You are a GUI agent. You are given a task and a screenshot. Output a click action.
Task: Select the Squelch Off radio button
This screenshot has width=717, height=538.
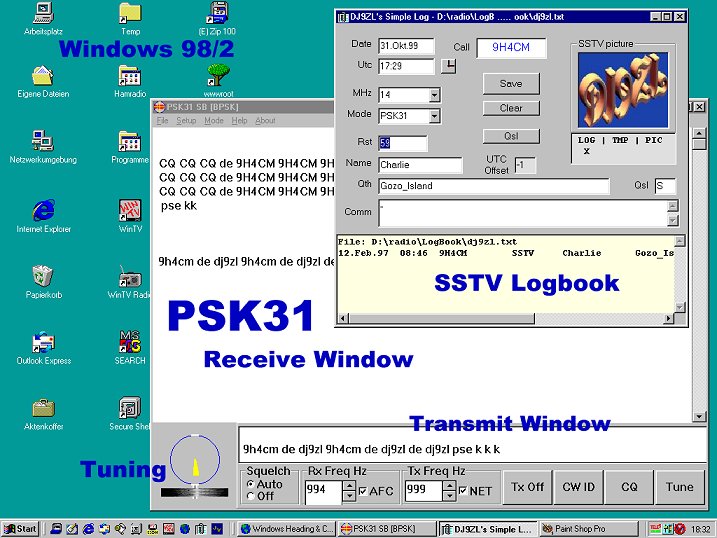250,496
